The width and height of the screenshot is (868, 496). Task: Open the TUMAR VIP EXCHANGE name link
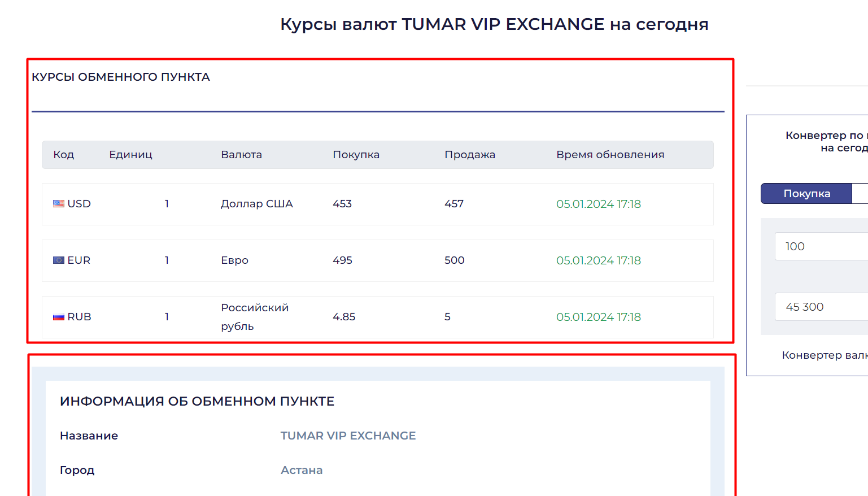348,436
